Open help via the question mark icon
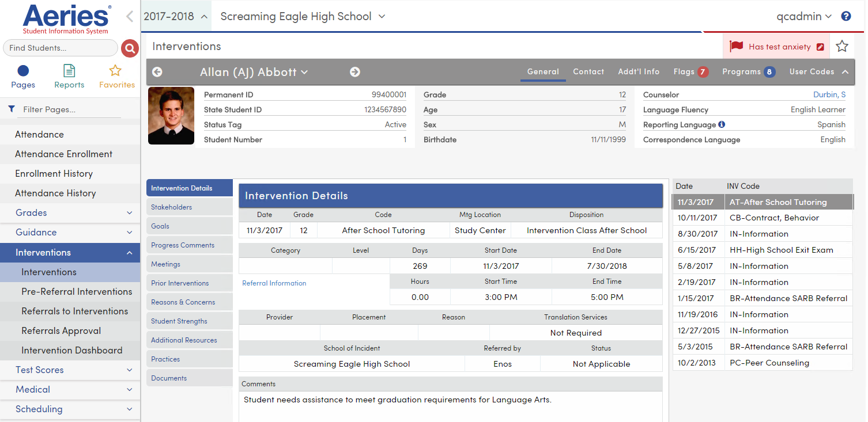 (x=846, y=16)
